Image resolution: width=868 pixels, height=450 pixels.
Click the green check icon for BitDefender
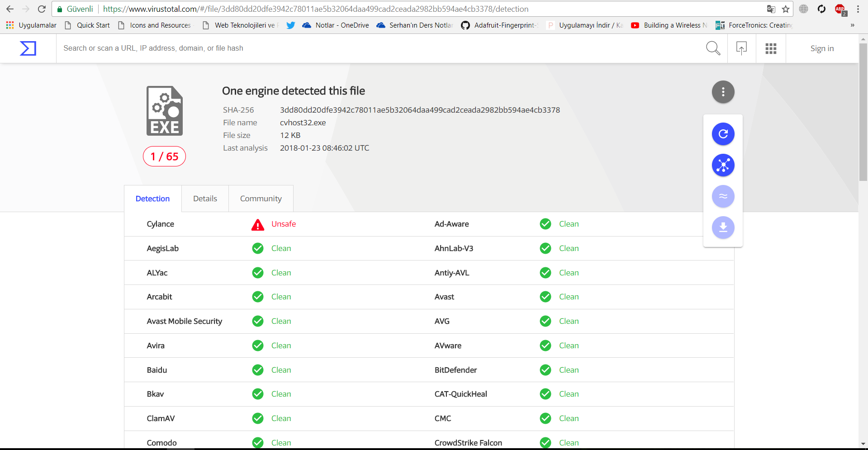point(545,370)
